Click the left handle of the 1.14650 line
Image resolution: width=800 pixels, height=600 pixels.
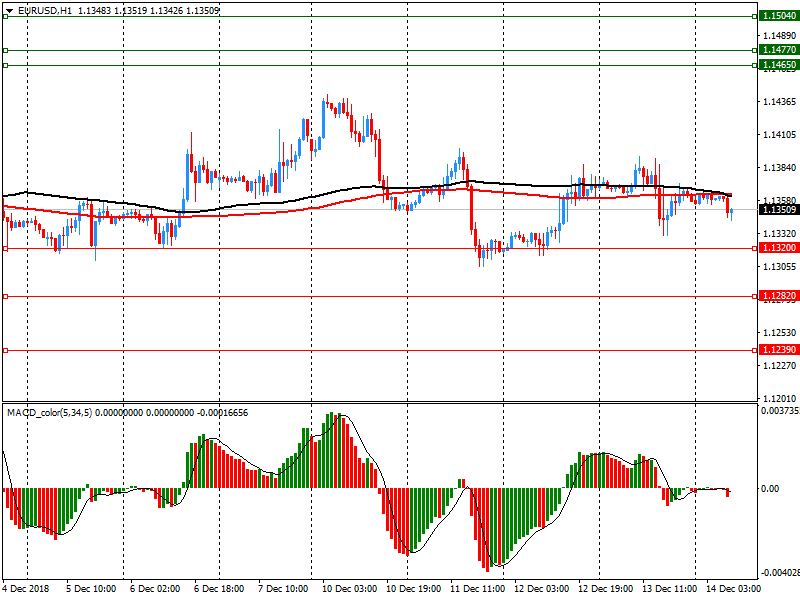5,65
